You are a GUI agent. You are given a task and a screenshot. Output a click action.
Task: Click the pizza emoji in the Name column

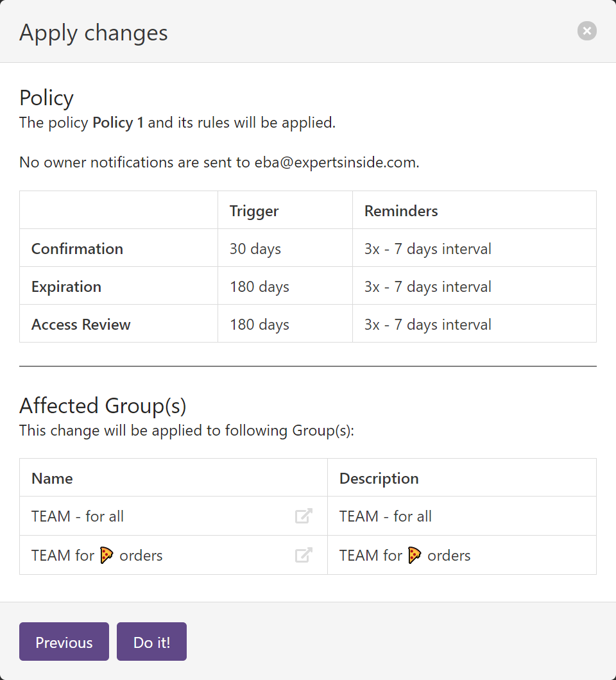tap(107, 554)
